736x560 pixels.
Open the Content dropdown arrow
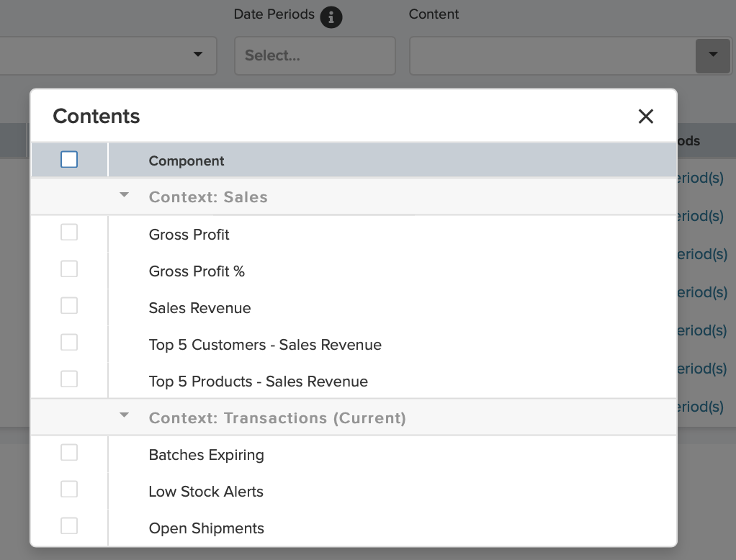pos(712,56)
